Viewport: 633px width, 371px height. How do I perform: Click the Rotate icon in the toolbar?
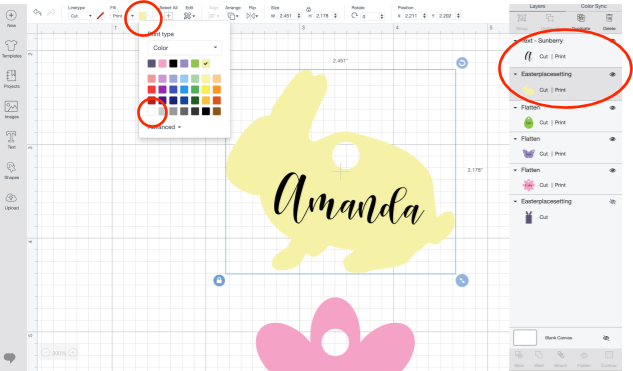pyautogui.click(x=354, y=15)
